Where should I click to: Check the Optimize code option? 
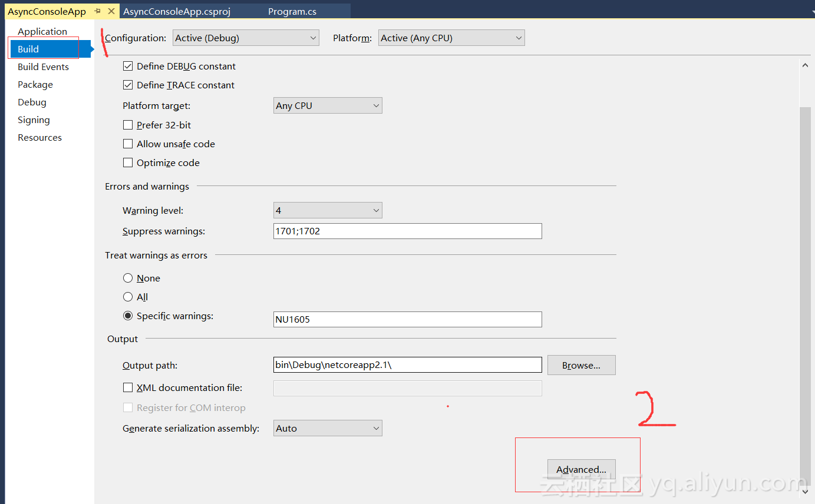coord(128,163)
